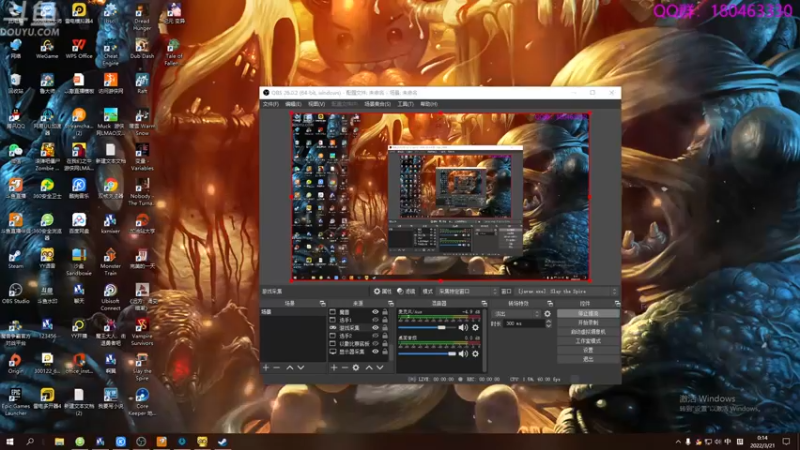Adjust the 300 ms duration stepper arrows

[x=548, y=323]
